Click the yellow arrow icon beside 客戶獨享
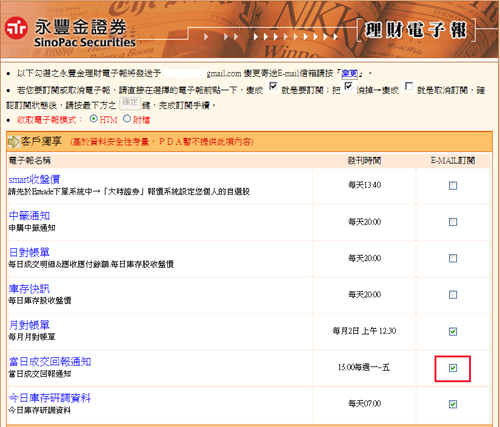Image resolution: width=500 pixels, height=427 pixels. click(13, 142)
